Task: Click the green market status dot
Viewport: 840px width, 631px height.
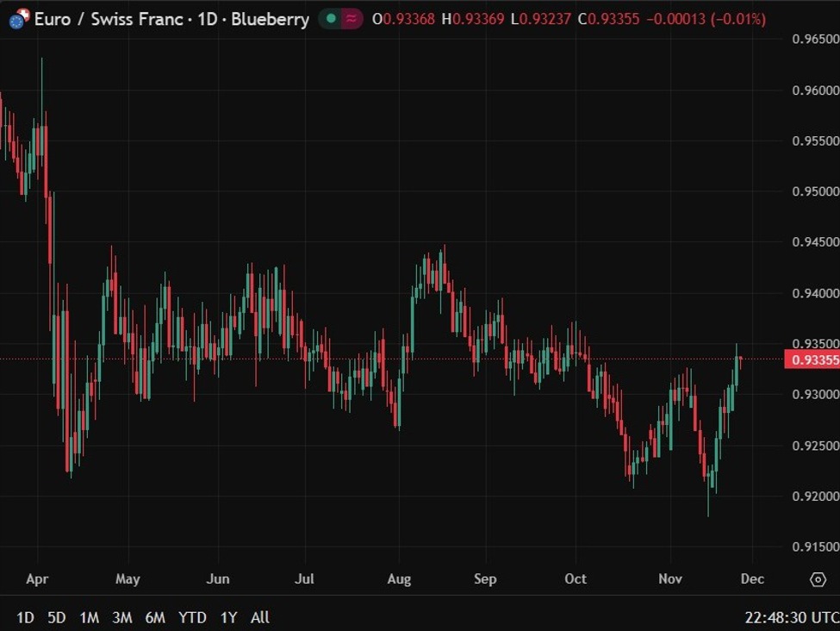Action: tap(331, 18)
